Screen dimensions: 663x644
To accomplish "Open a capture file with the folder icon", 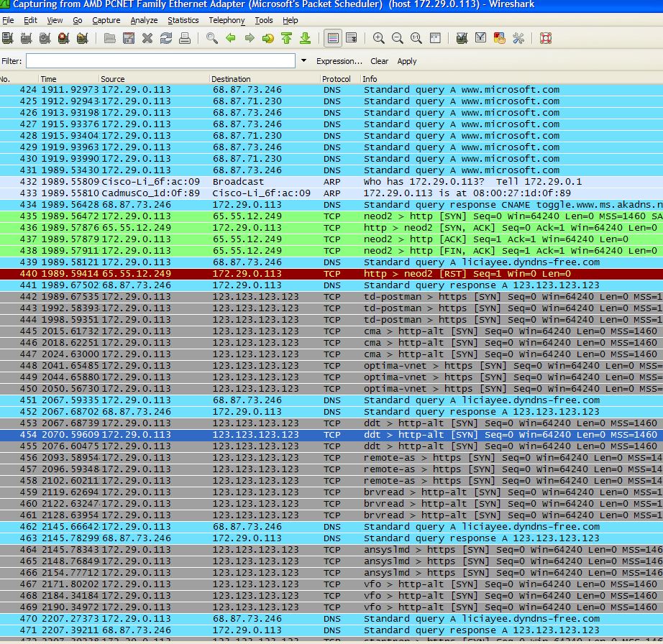I will click(110, 39).
